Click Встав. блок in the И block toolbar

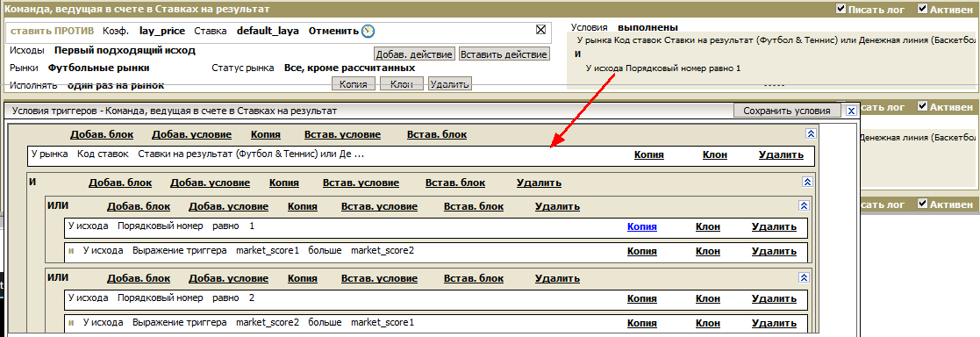[x=455, y=183]
